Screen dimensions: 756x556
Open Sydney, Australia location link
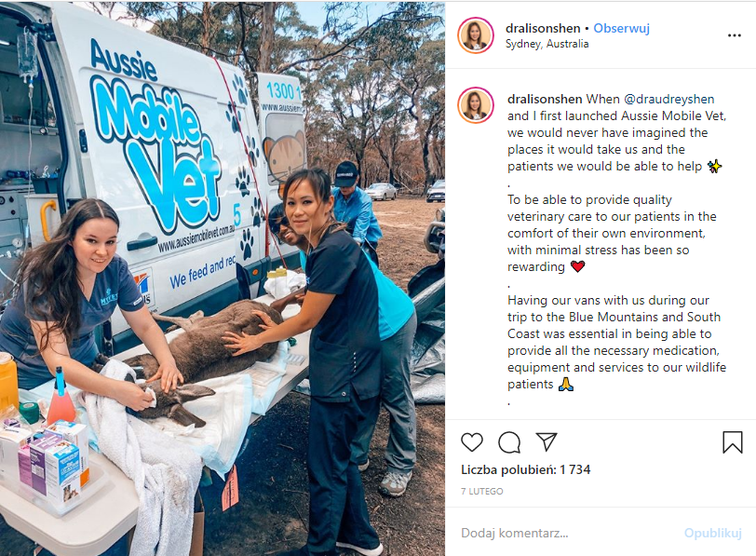pyautogui.click(x=547, y=44)
